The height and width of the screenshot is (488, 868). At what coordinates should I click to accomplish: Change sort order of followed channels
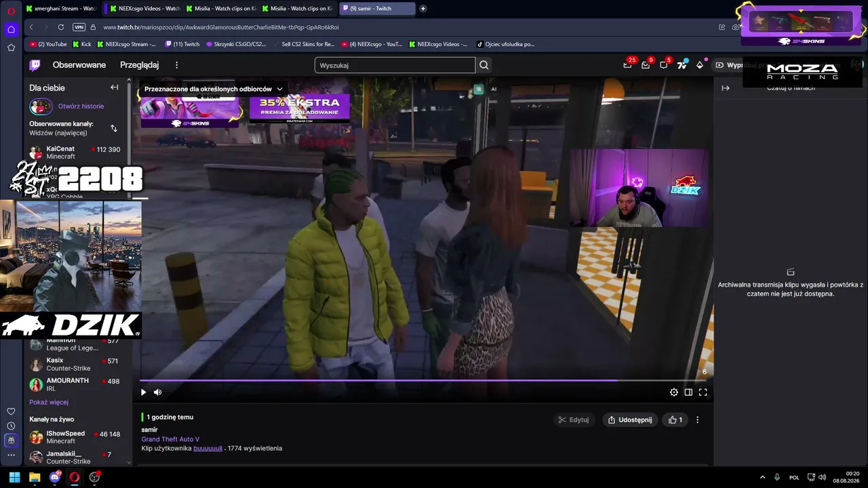tap(114, 128)
